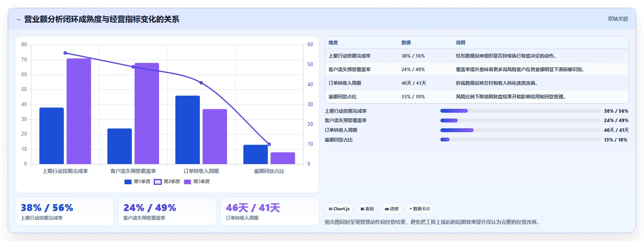Toggle the 第1季度 legend series

[137, 182]
